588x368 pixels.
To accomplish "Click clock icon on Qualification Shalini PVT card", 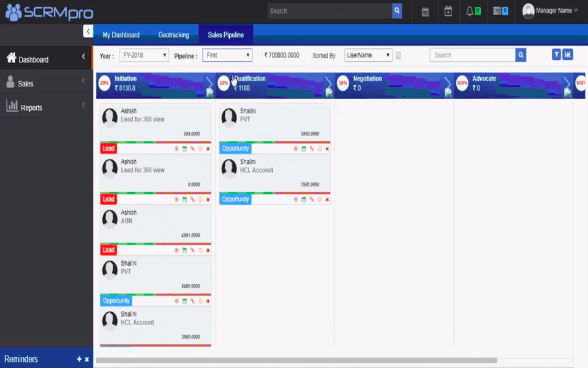I will (x=320, y=148).
